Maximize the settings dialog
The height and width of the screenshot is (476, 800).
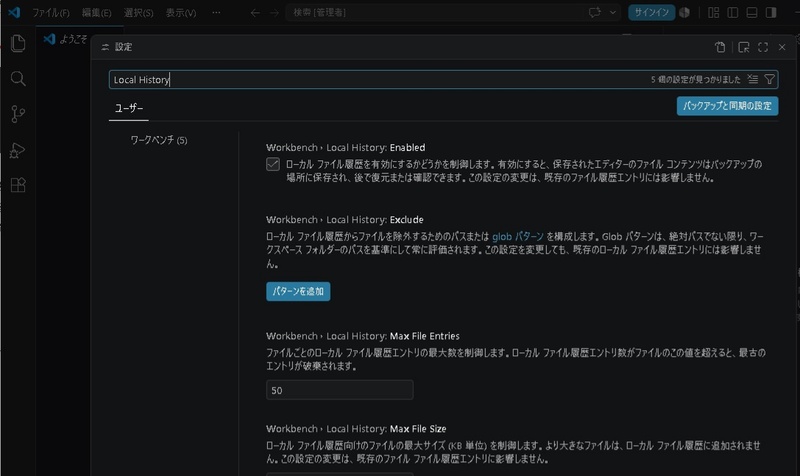(x=763, y=47)
